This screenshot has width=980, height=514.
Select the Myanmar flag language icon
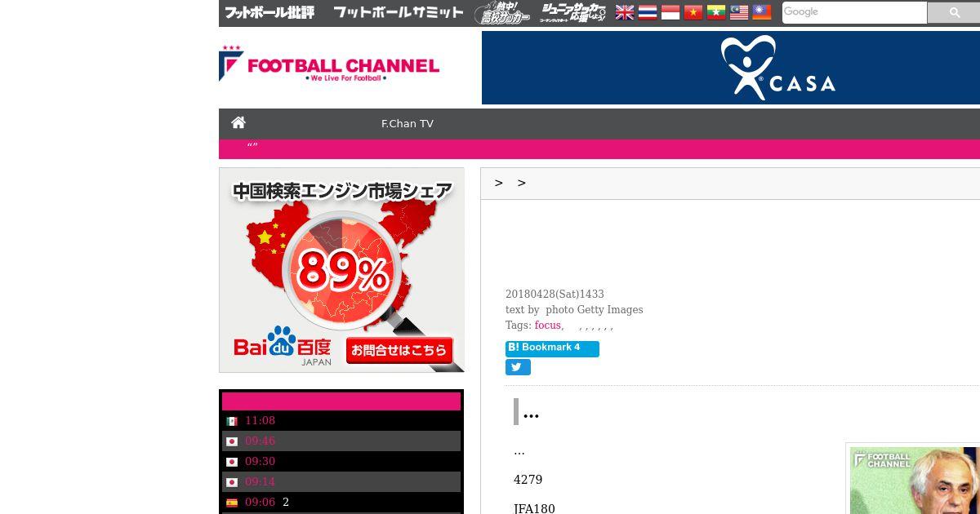click(716, 12)
